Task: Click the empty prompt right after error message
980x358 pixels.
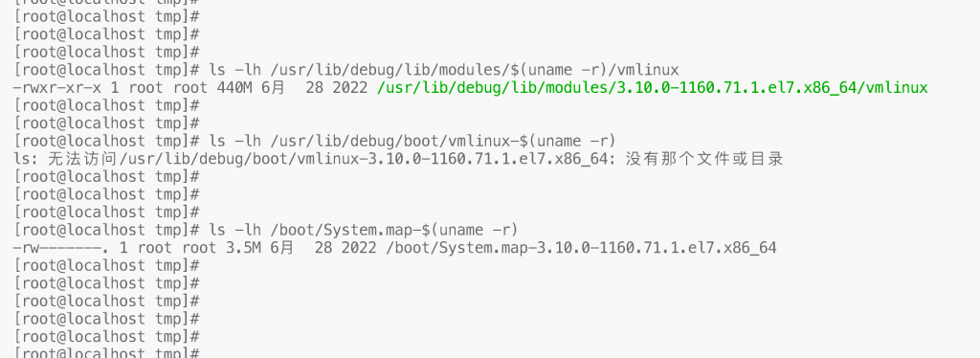Action: click(x=106, y=177)
